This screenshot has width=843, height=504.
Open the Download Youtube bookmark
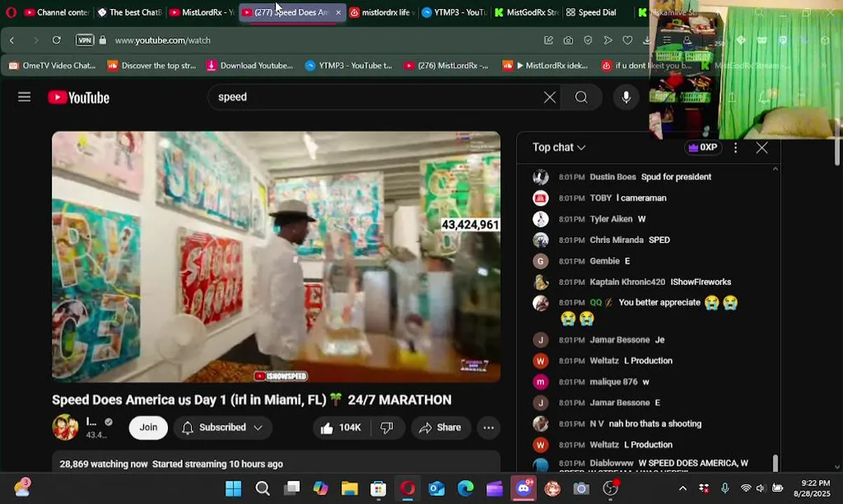click(250, 66)
